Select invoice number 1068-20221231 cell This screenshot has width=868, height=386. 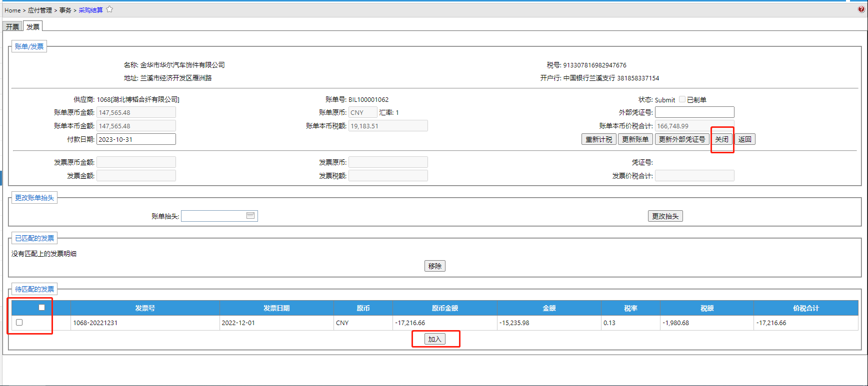tap(145, 323)
